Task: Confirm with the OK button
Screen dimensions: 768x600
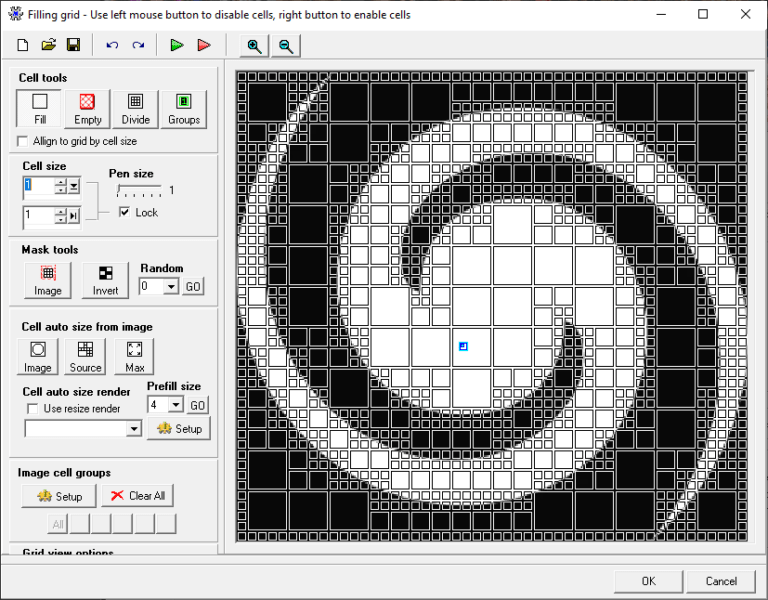Action: point(648,581)
